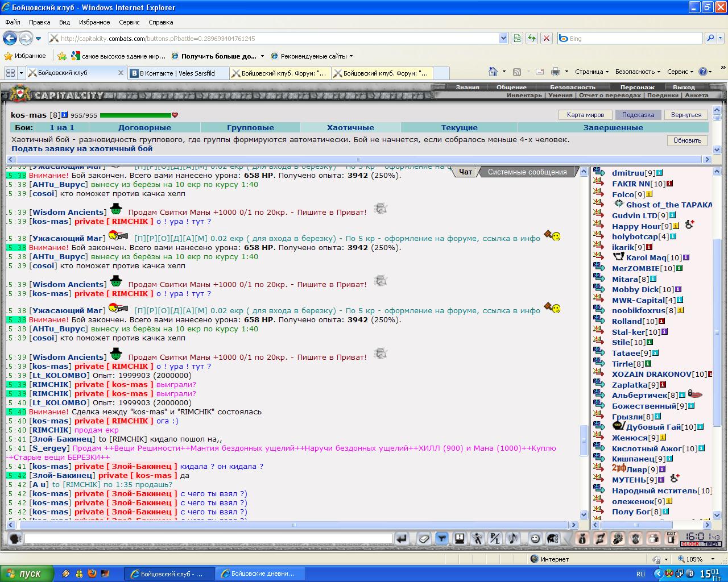The image size is (728, 582).
Task: Expand the Bing search provider dropdown
Action: pos(721,38)
